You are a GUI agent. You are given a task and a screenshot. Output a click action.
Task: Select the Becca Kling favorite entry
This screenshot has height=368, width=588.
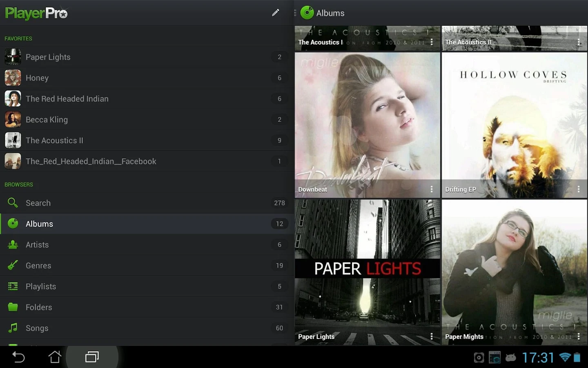click(x=47, y=119)
